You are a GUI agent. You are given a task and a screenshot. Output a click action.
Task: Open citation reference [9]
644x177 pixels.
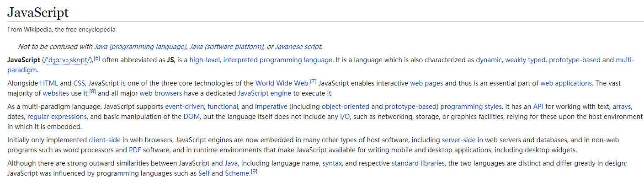pos(254,172)
